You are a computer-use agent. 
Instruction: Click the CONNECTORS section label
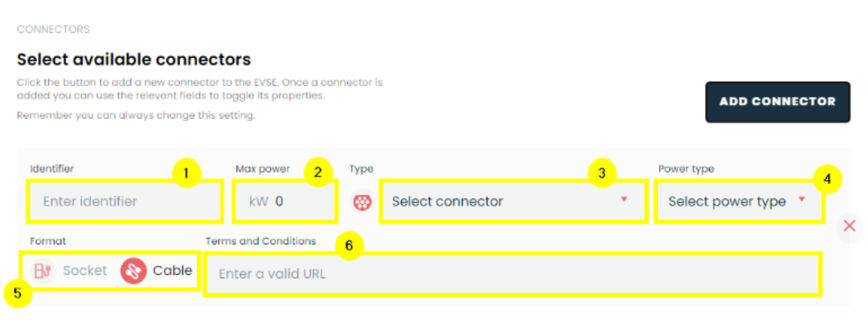53,29
